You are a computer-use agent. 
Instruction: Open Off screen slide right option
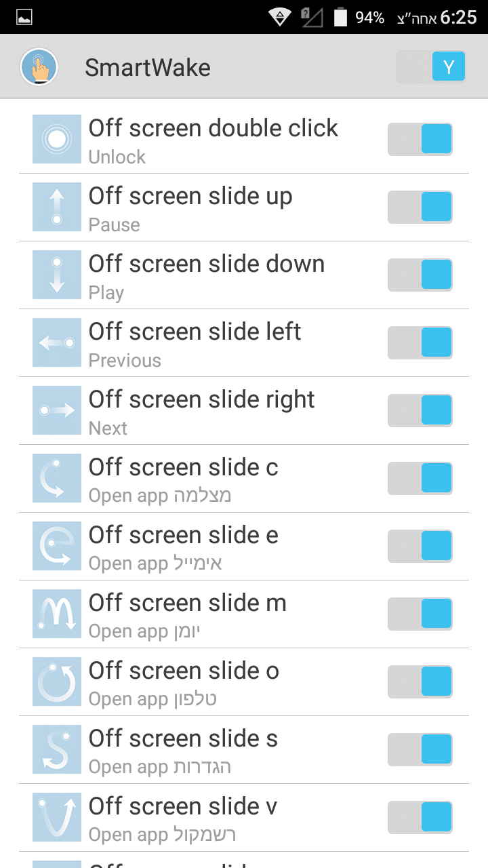point(202,411)
